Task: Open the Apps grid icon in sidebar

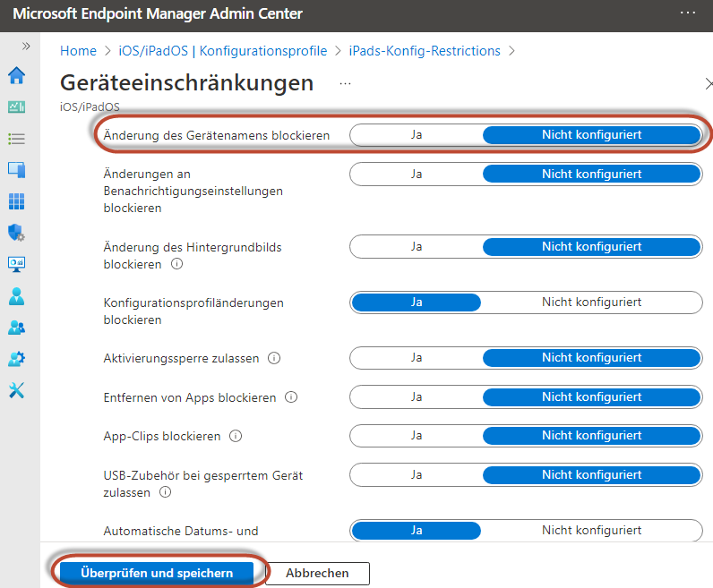Action: [x=16, y=201]
